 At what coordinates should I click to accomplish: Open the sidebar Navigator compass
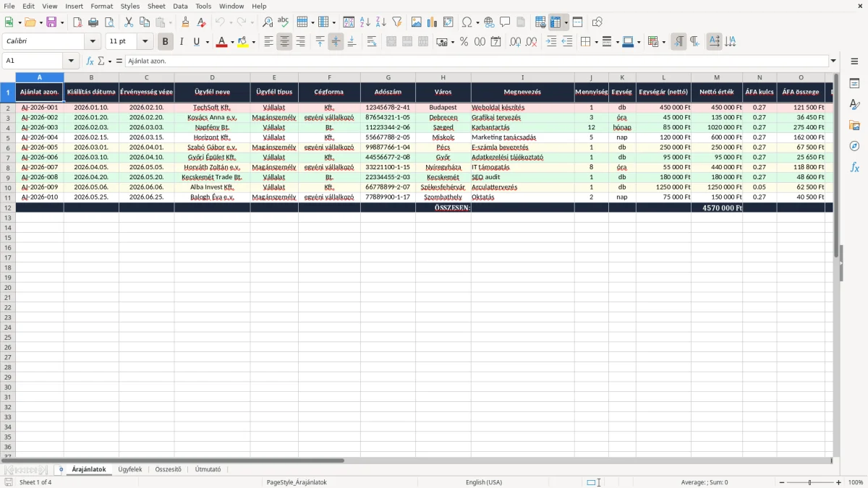[854, 146]
